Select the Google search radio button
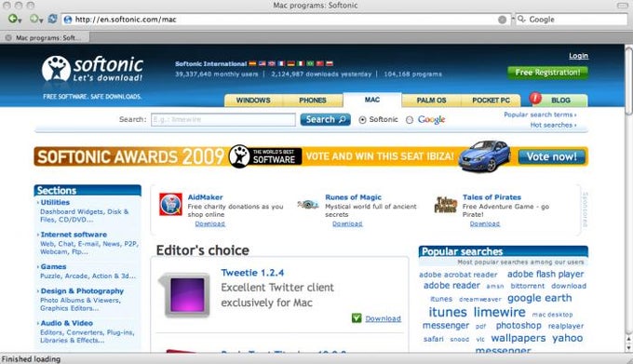Viewport: 633px width, 364px height. (410, 120)
